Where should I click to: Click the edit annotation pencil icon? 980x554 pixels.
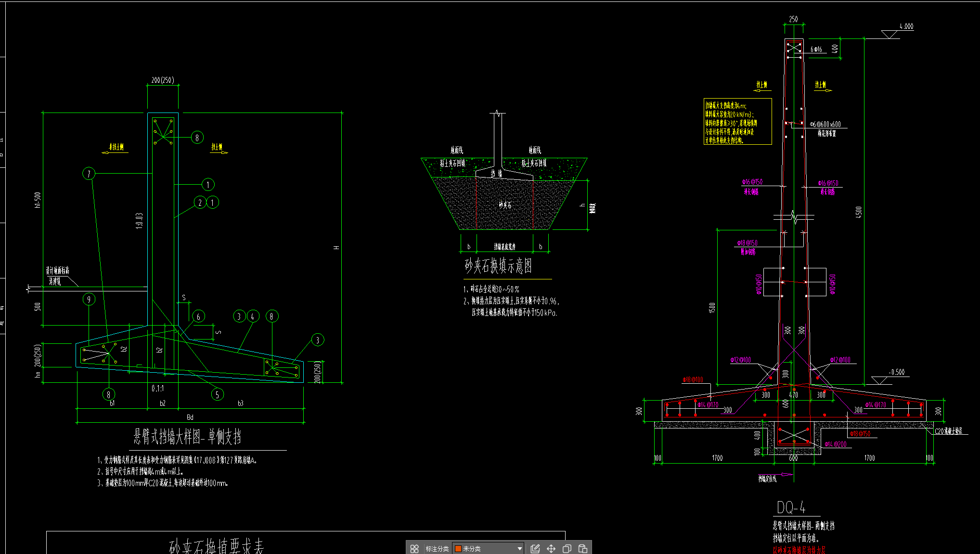[535, 549]
